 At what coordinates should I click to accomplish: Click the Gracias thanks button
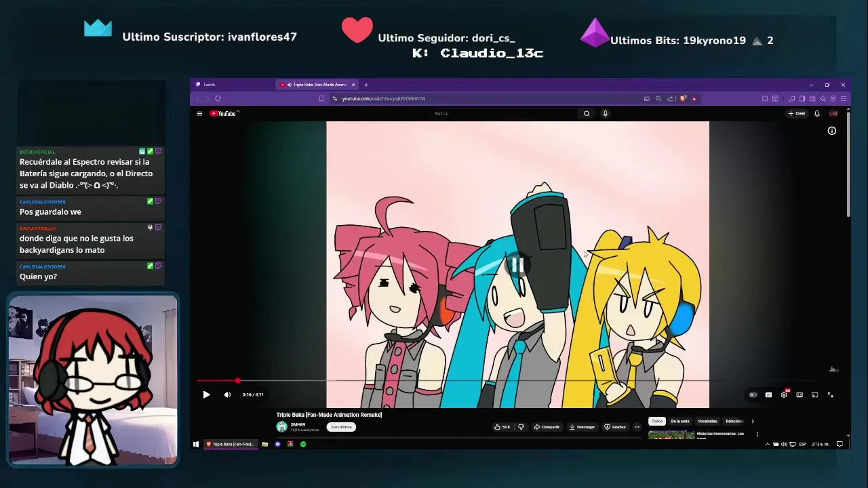pyautogui.click(x=615, y=427)
